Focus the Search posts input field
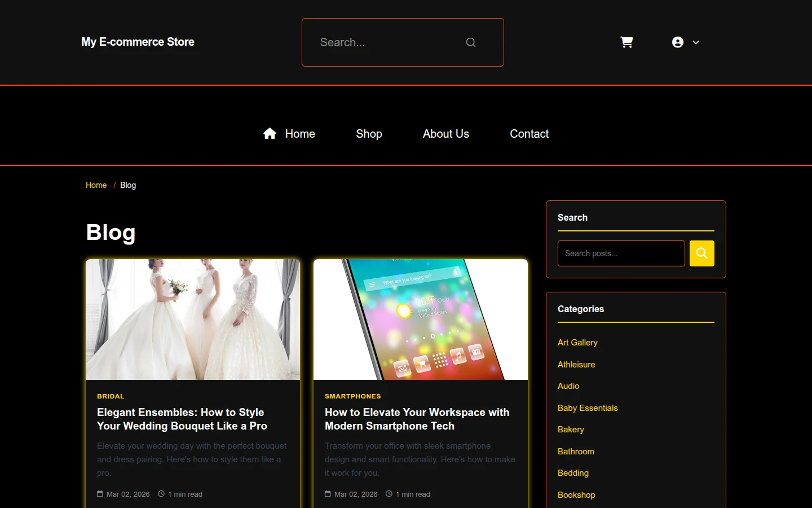The image size is (812, 508). (621, 253)
